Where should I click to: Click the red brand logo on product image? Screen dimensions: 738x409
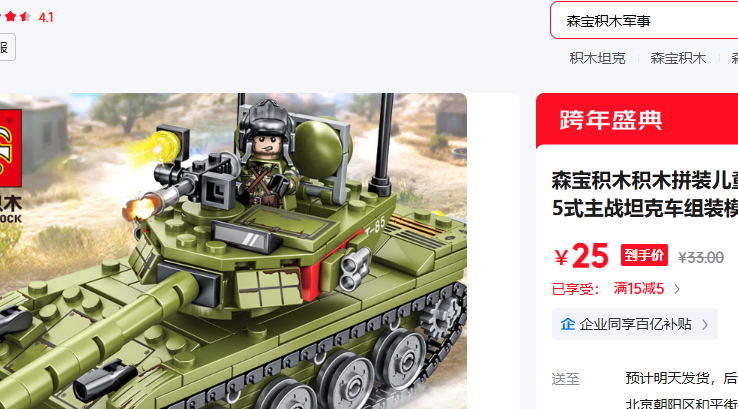tap(10, 148)
